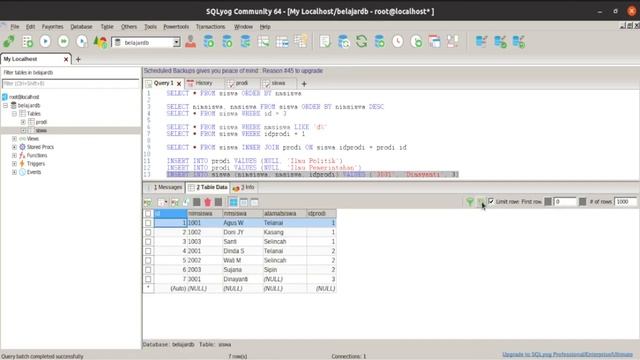
Task: Check the row checkbox for Agus W
Action: 148,223
